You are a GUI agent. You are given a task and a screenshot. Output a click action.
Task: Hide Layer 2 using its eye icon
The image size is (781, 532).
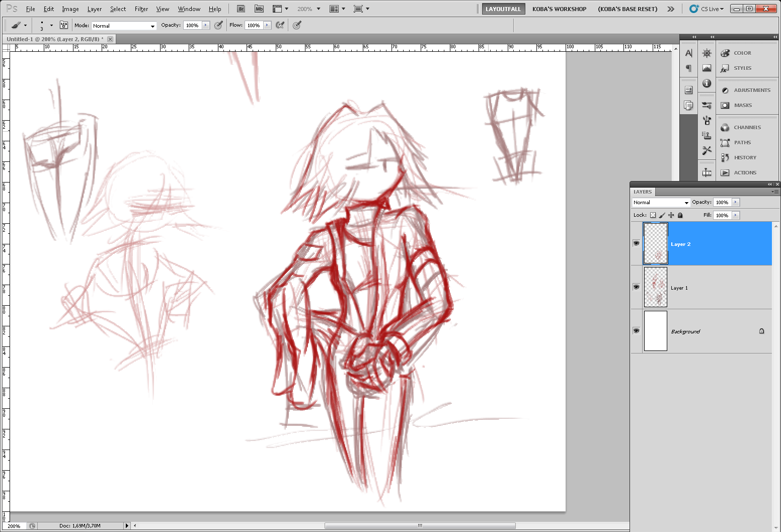[637, 243]
